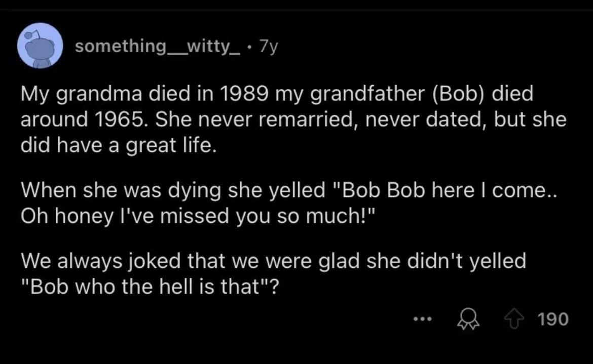
Task: Click the 7y comment timestamp
Action: click(x=268, y=47)
